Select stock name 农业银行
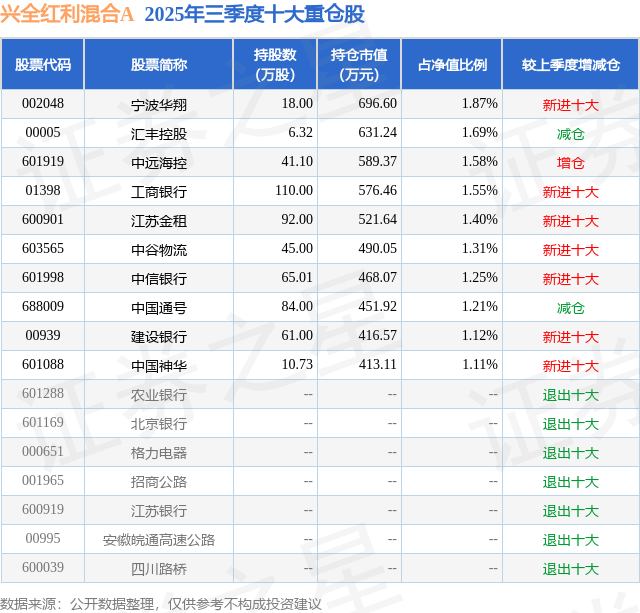Viewport: 640px width, 613px height. pyautogui.click(x=159, y=395)
